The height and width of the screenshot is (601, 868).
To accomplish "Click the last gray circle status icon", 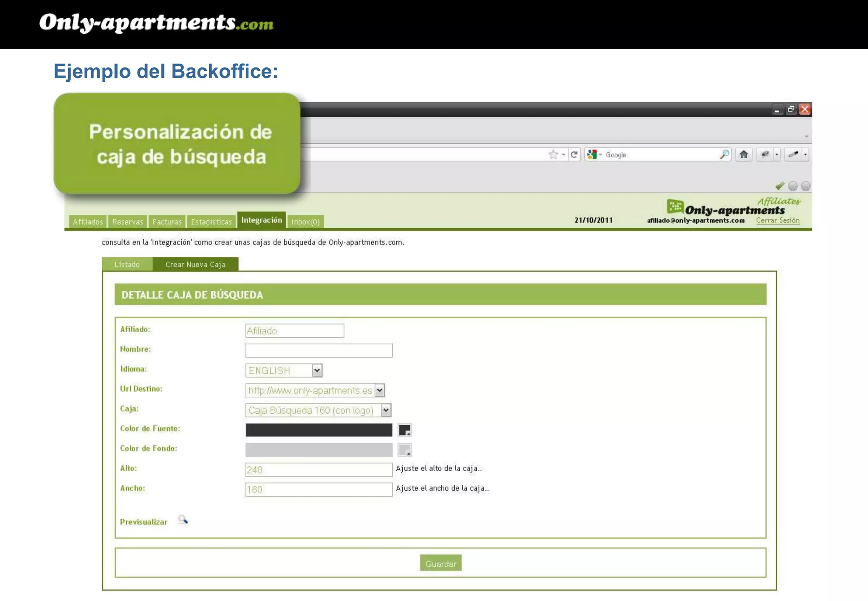I will point(806,186).
